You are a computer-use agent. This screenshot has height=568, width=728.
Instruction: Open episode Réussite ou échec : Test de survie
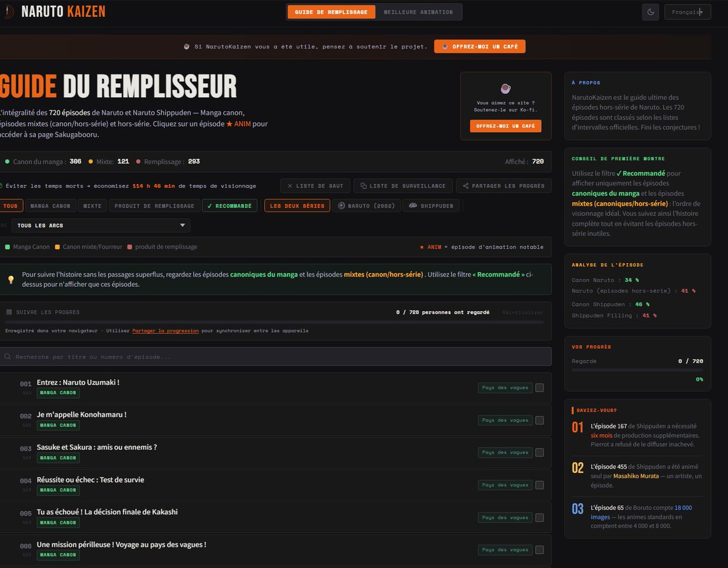click(x=90, y=480)
